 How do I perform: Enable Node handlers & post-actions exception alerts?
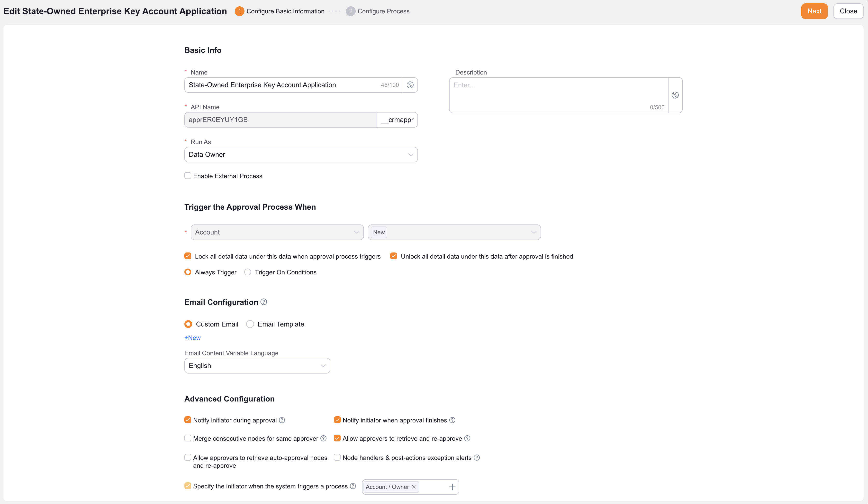[x=337, y=457]
